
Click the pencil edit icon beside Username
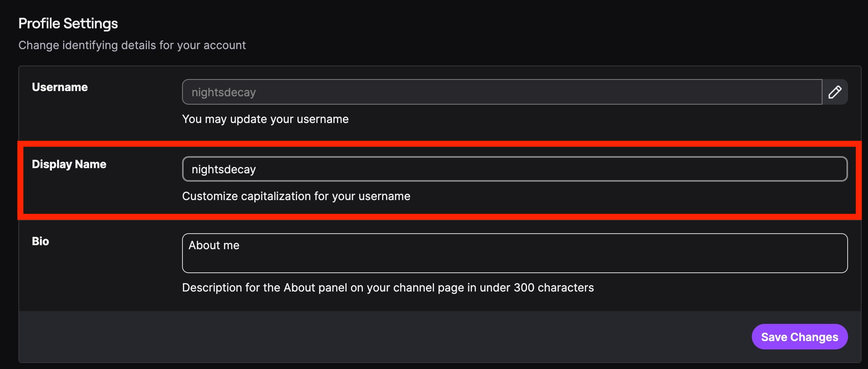tap(835, 92)
